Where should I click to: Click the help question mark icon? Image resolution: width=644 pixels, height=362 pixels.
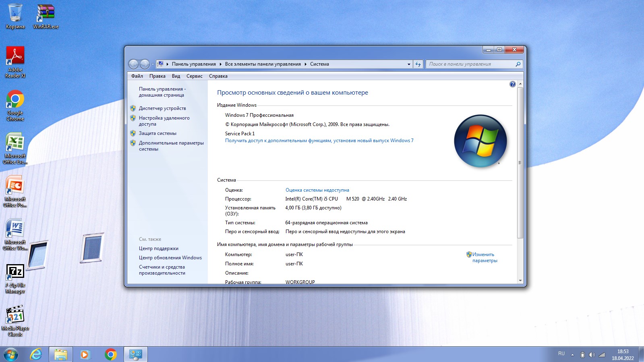click(x=512, y=84)
